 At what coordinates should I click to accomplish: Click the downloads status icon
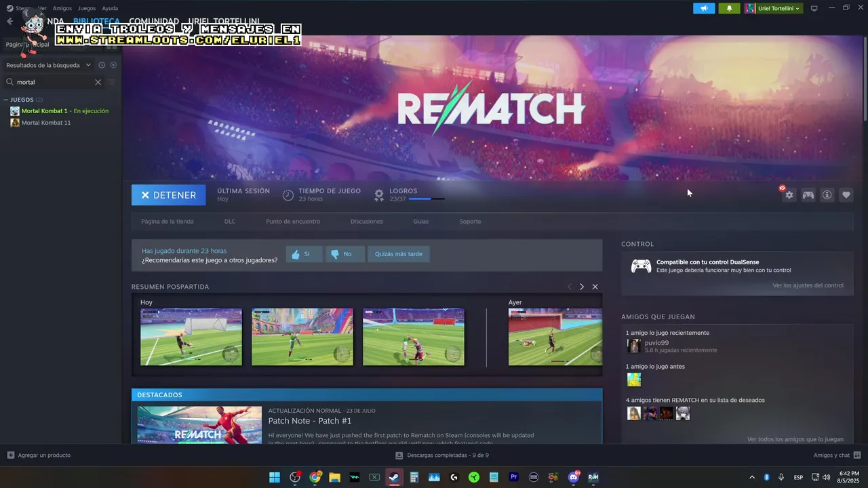pyautogui.click(x=399, y=455)
